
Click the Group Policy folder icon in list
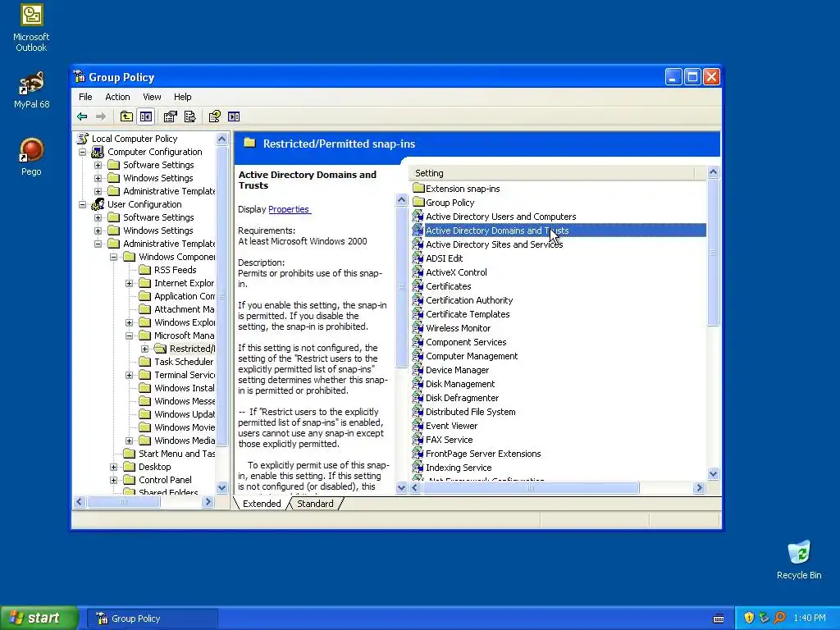pyautogui.click(x=418, y=203)
